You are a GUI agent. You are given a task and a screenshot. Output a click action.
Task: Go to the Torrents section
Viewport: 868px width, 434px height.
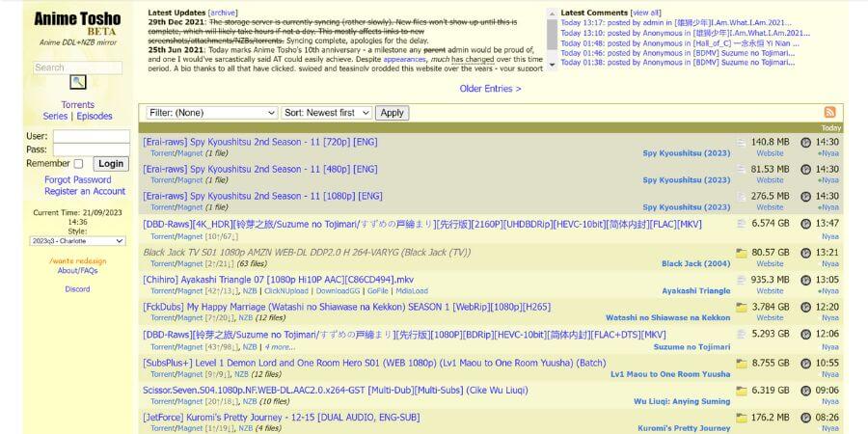pos(77,105)
